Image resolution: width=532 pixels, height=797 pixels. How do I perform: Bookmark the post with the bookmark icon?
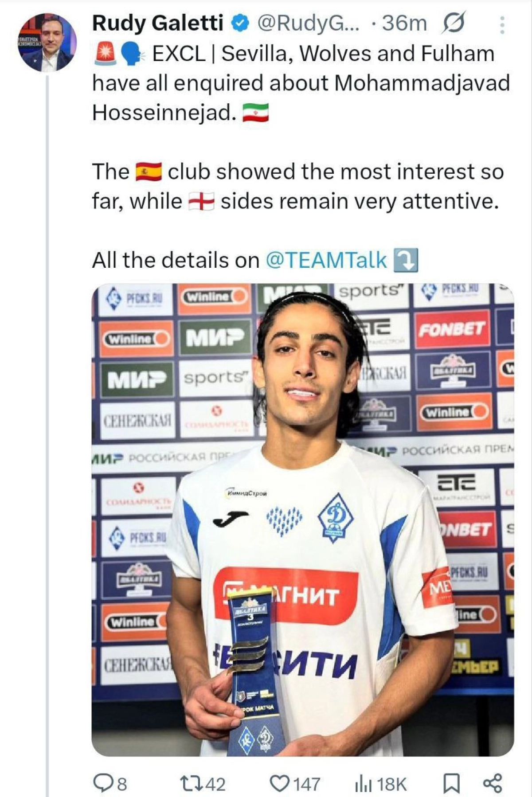pos(451,783)
